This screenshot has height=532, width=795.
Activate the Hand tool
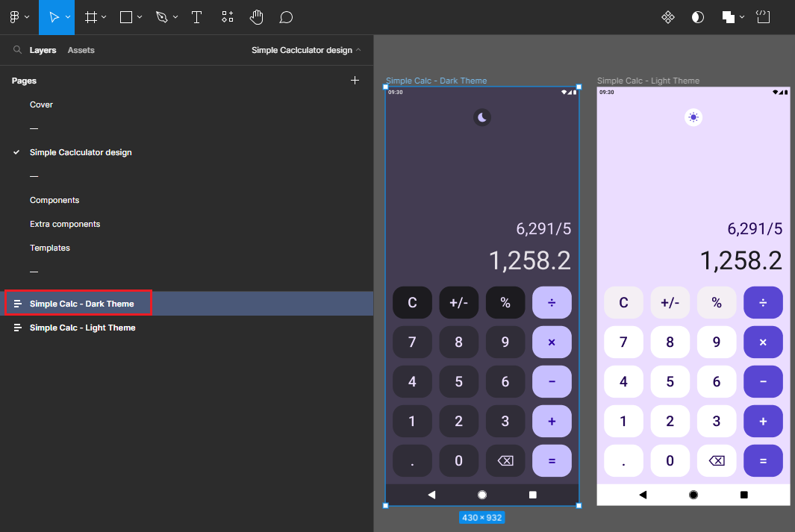[256, 16]
